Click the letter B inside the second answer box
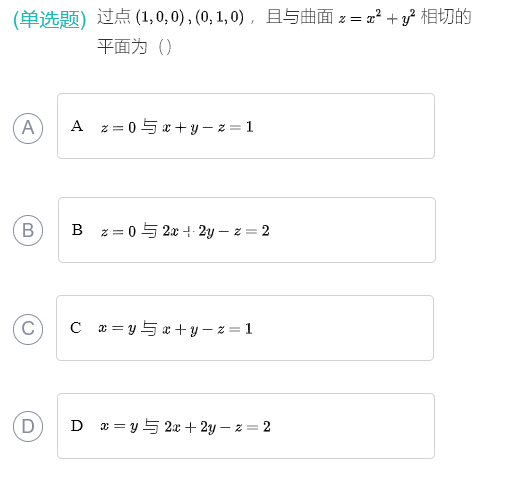This screenshot has height=478, width=530. [77, 230]
